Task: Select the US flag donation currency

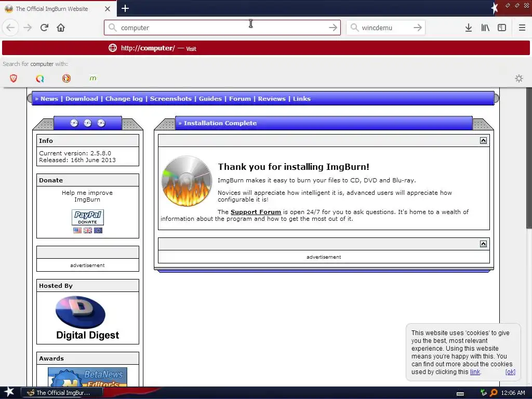Action: pos(77,230)
